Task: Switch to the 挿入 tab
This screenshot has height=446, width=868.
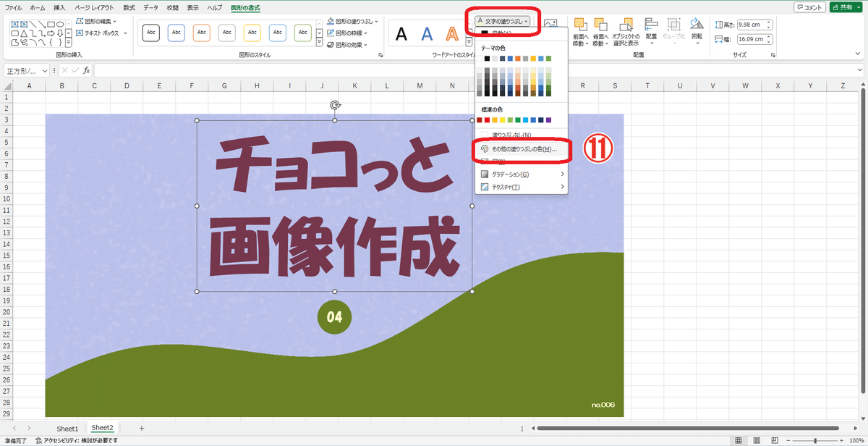Action: 59,7
